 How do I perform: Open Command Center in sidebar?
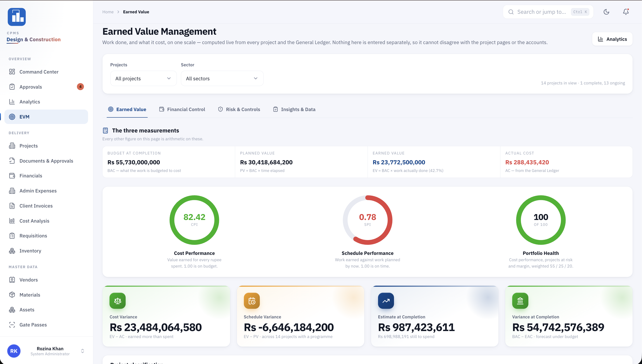[x=46, y=72]
